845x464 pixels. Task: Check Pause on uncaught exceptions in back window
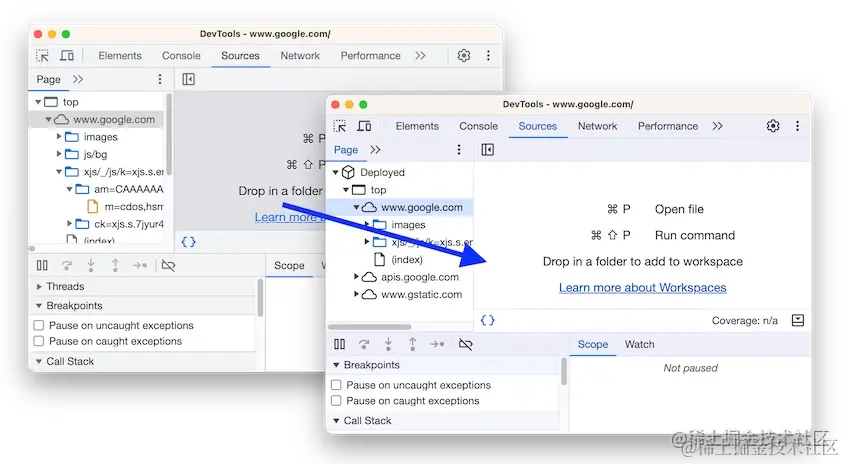click(x=39, y=326)
